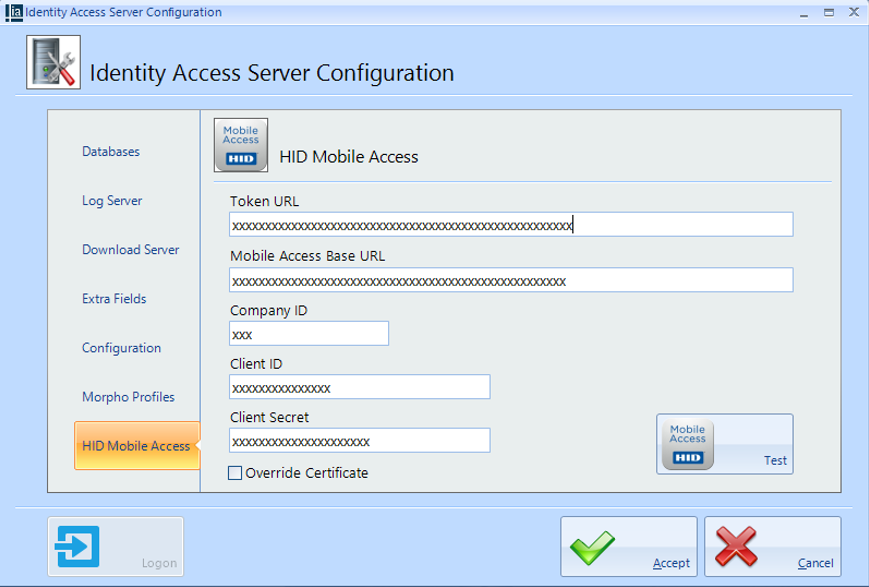
Task: Click the Client Secret label
Action: (x=269, y=417)
